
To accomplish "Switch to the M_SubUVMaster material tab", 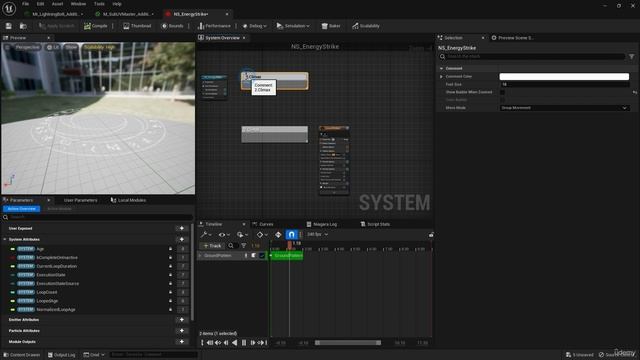I will coord(124,14).
